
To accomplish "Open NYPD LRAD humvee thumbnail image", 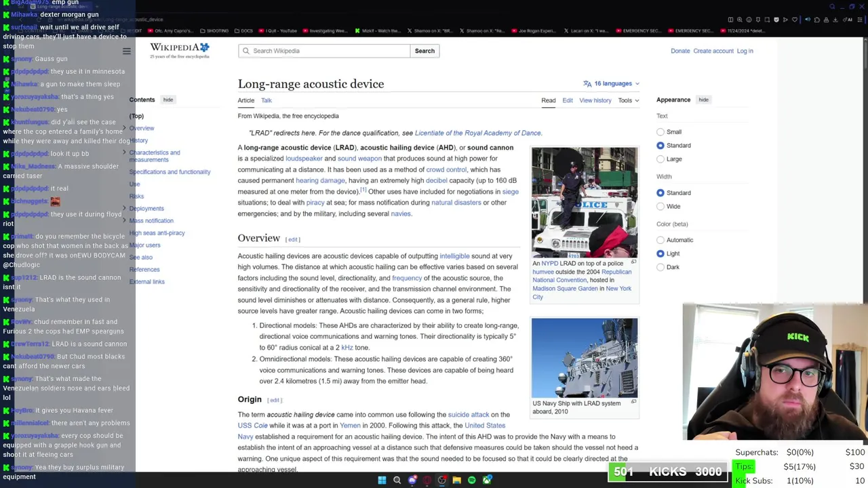I will [x=585, y=202].
